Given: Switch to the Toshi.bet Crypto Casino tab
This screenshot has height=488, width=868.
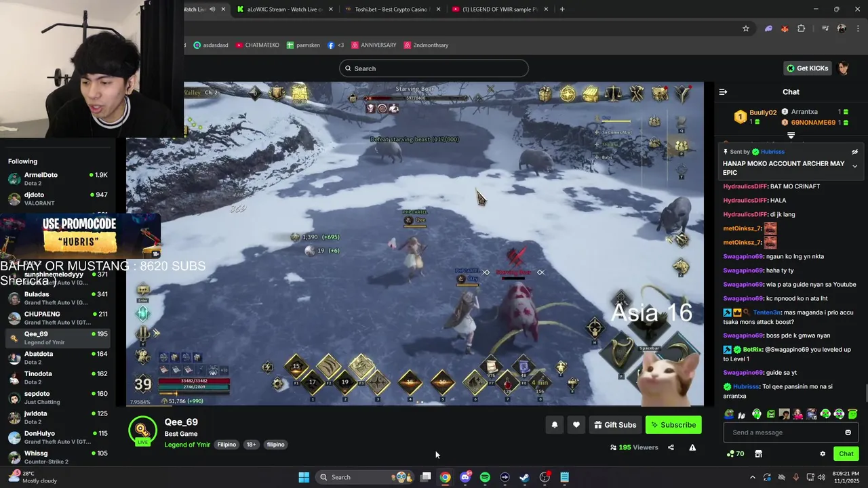Looking at the screenshot, I should 392,9.
